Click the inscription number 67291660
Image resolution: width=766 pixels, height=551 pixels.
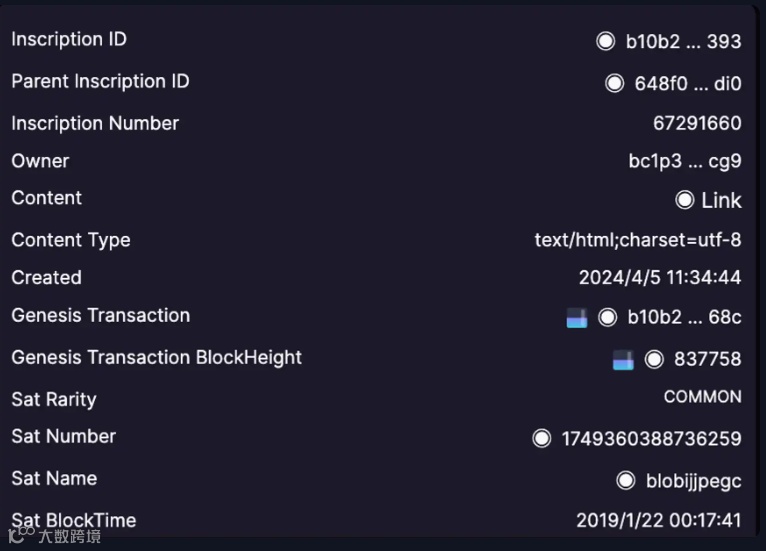click(697, 123)
